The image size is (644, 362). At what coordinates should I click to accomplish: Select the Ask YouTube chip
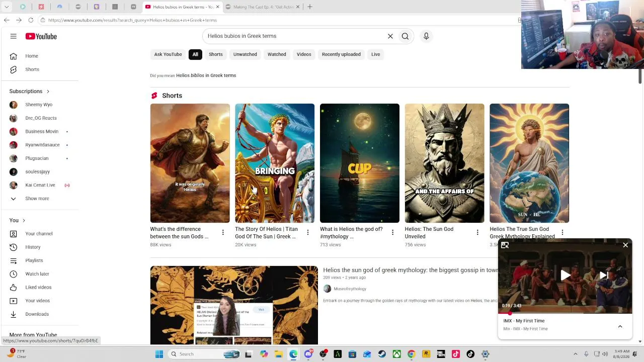[168, 54]
